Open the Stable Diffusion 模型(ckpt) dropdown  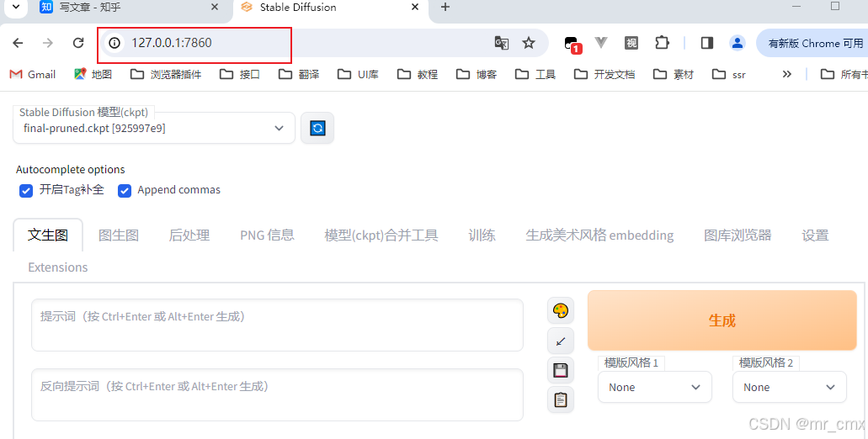click(154, 129)
